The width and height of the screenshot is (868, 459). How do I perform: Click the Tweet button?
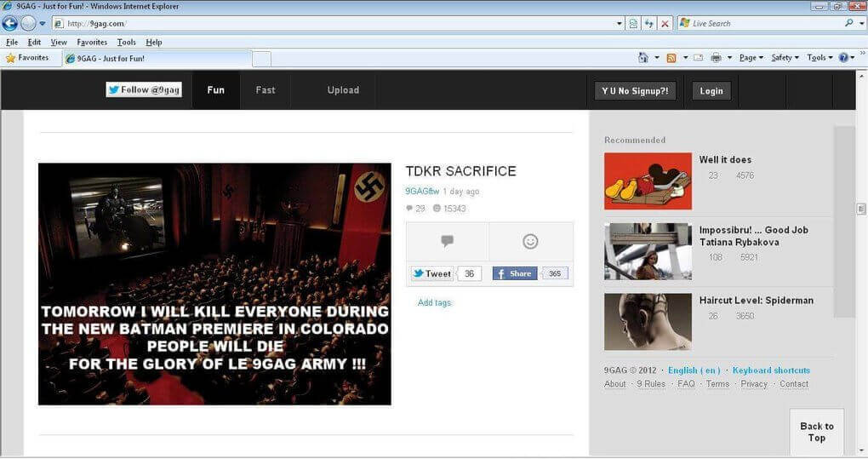coord(432,273)
